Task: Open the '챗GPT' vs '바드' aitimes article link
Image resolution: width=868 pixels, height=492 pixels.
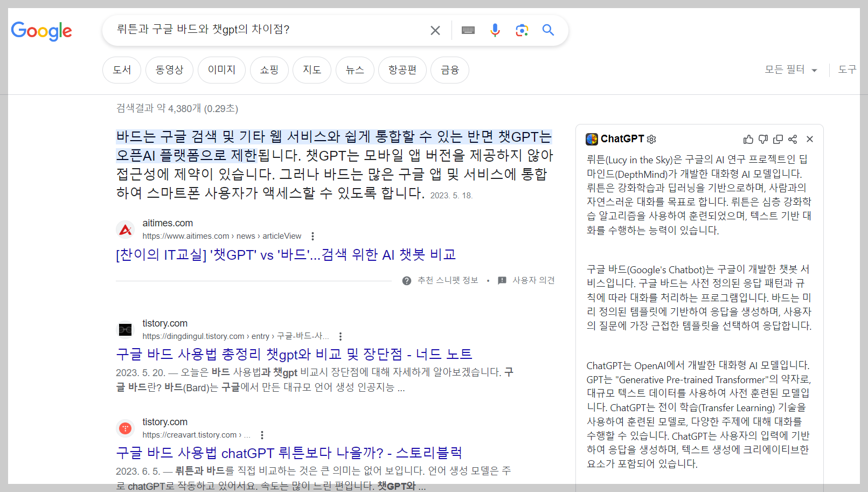Action: pos(286,255)
